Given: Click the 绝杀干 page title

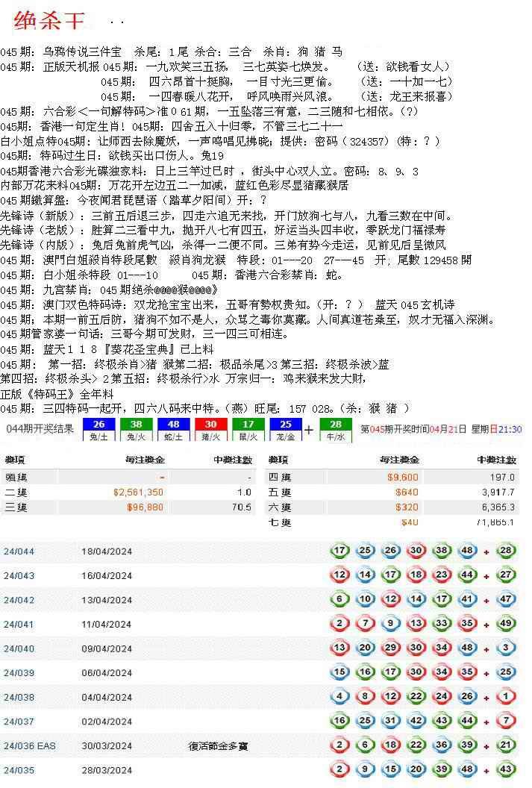Looking at the screenshot, I should click(50, 22).
